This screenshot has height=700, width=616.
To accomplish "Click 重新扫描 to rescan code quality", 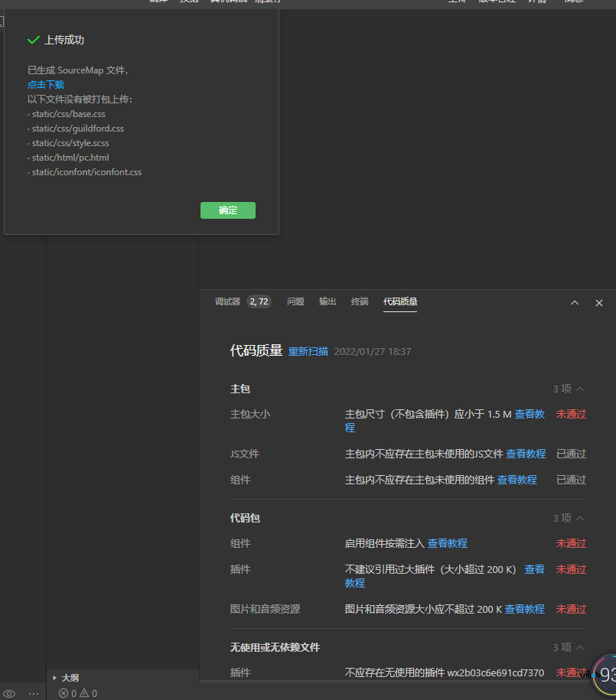I will pos(308,352).
